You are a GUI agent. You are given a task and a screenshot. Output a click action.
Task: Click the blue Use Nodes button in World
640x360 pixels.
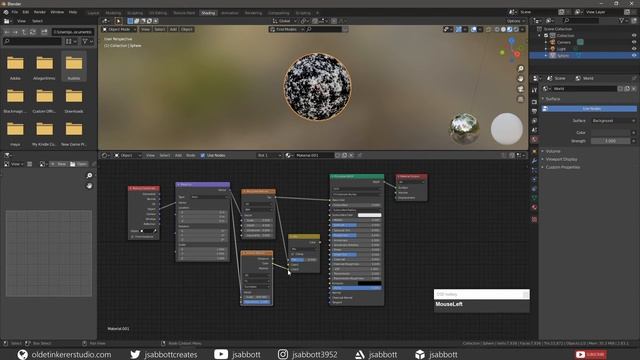click(x=589, y=109)
